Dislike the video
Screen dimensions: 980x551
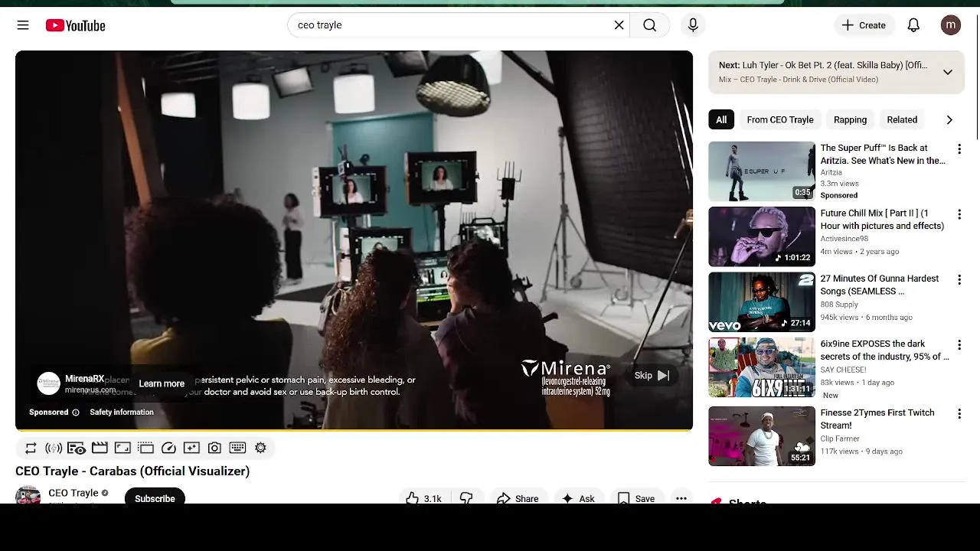466,497
